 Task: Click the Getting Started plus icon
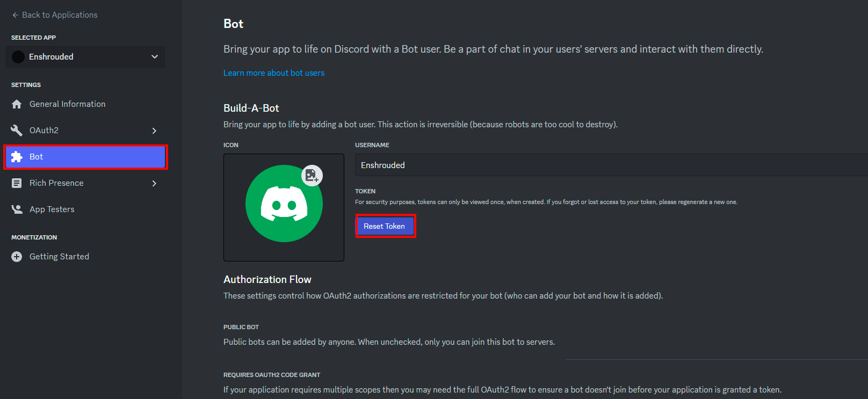pos(17,257)
